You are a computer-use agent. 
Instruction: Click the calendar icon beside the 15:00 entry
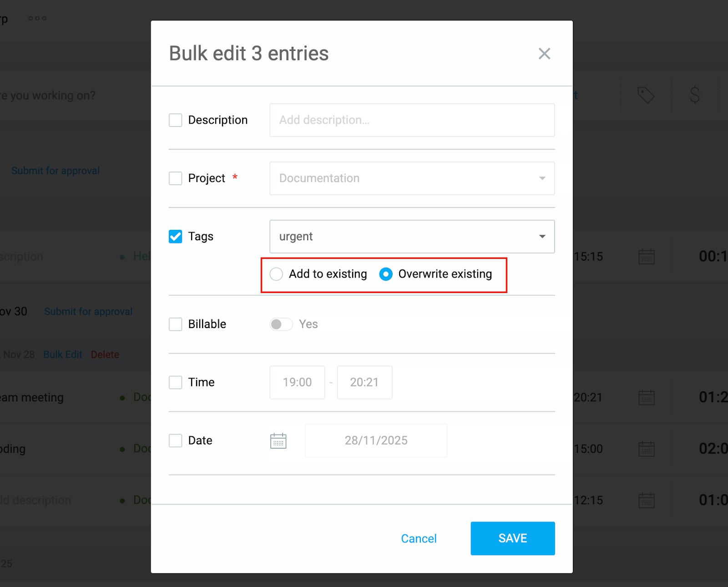tap(647, 449)
